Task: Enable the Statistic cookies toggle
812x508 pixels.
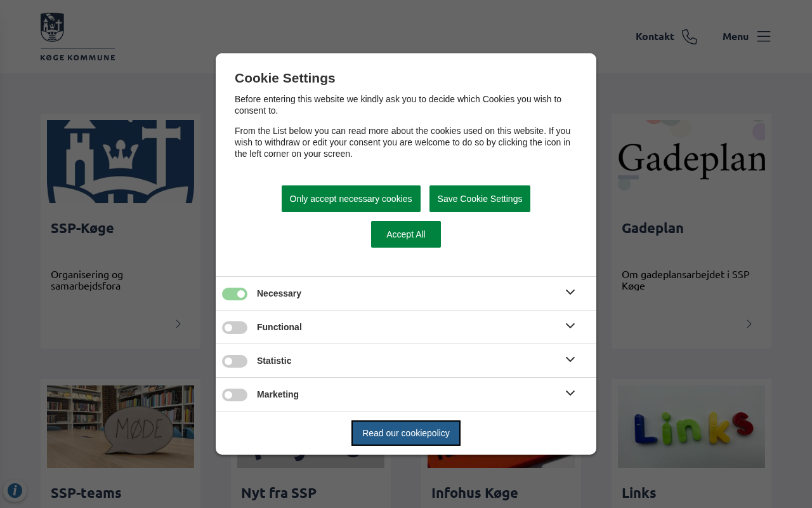Action: click(x=235, y=361)
